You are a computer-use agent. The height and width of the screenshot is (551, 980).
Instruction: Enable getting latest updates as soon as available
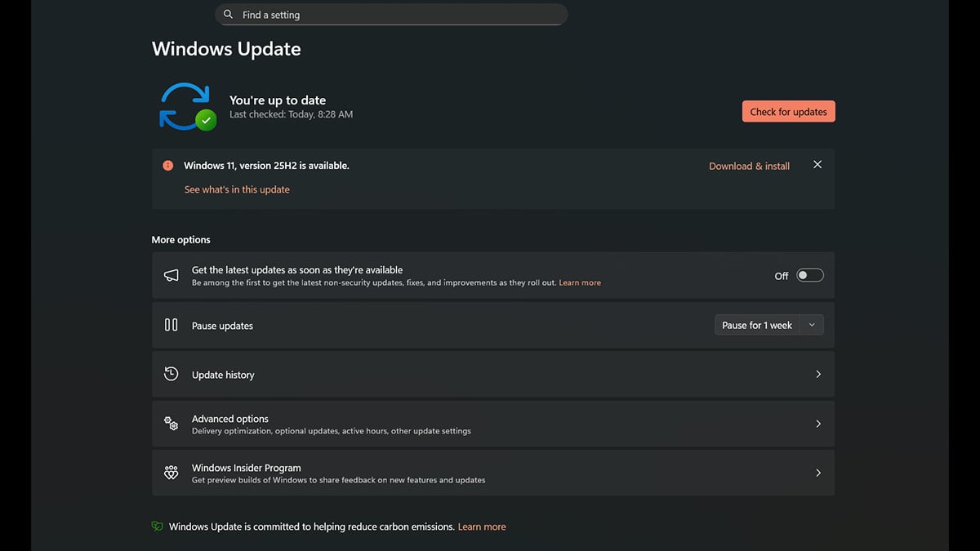point(809,275)
